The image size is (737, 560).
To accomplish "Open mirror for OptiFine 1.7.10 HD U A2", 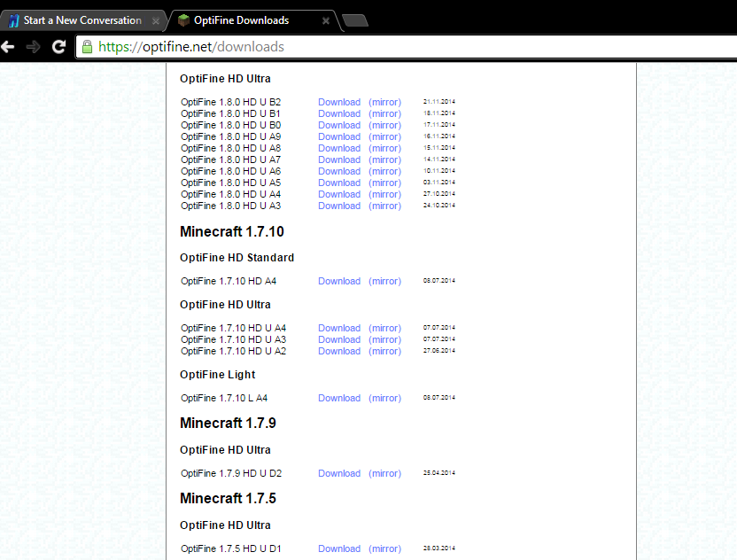I will click(385, 351).
